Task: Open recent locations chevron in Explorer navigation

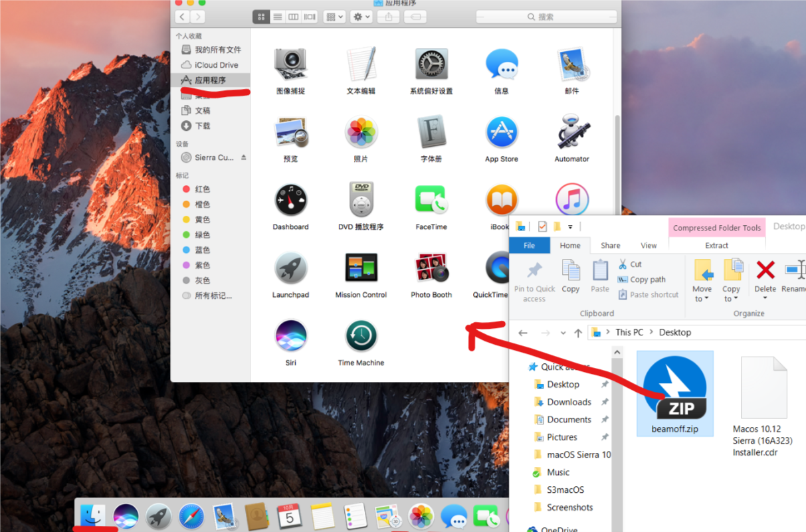Action: click(563, 333)
